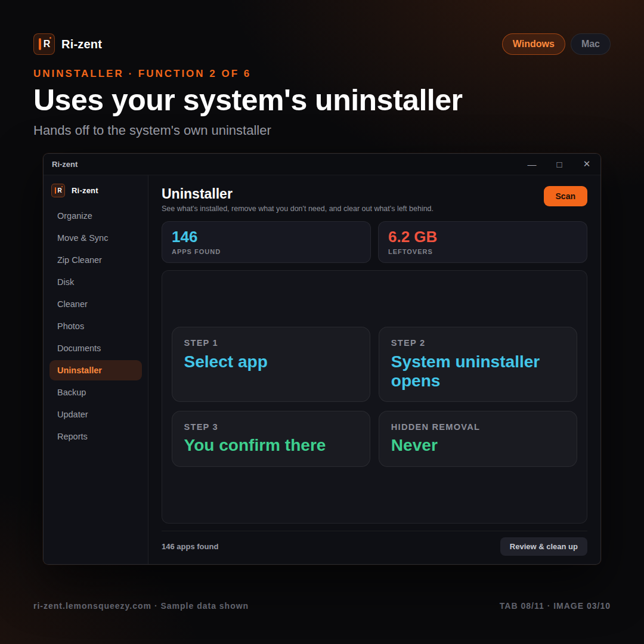Click the '146 apps found' footer text
Viewport: 644px width, 644px height.
[190, 547]
